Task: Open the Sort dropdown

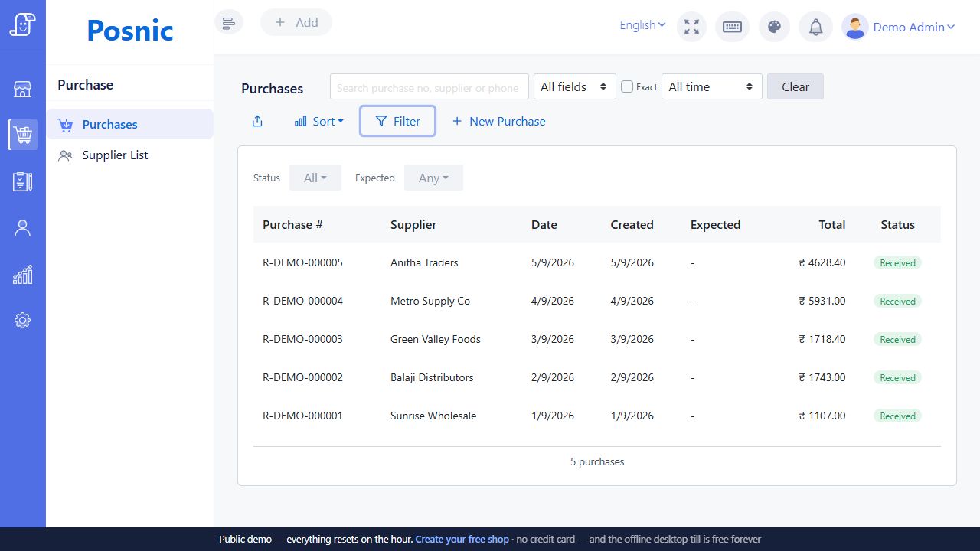Action: click(x=319, y=121)
